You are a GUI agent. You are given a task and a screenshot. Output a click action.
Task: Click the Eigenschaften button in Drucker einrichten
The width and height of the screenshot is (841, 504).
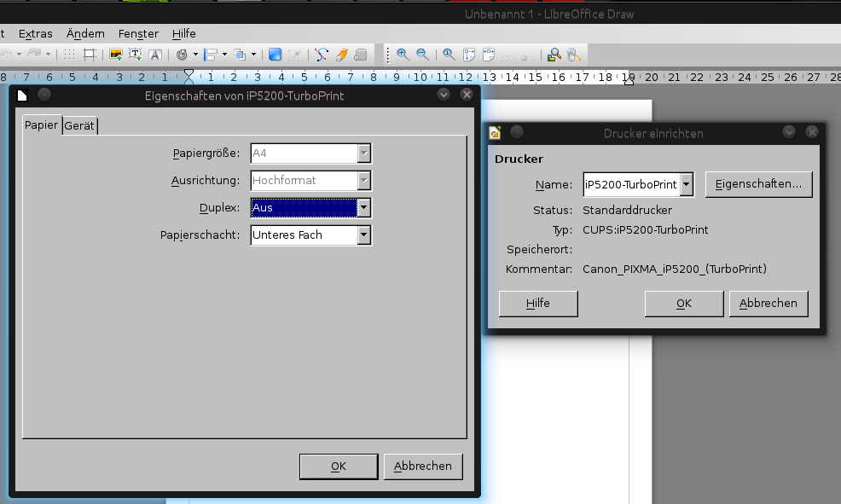[758, 183]
